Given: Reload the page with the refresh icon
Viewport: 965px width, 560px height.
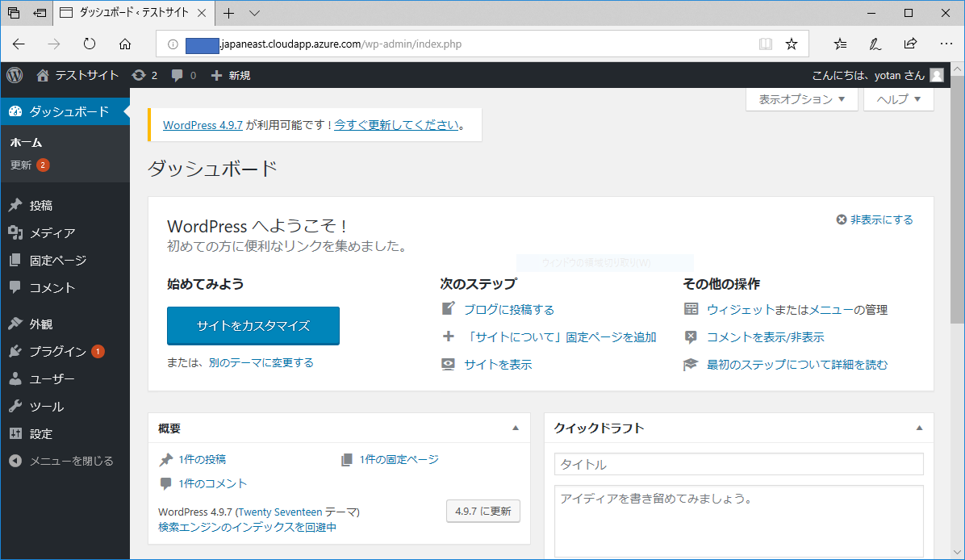Looking at the screenshot, I should (90, 44).
